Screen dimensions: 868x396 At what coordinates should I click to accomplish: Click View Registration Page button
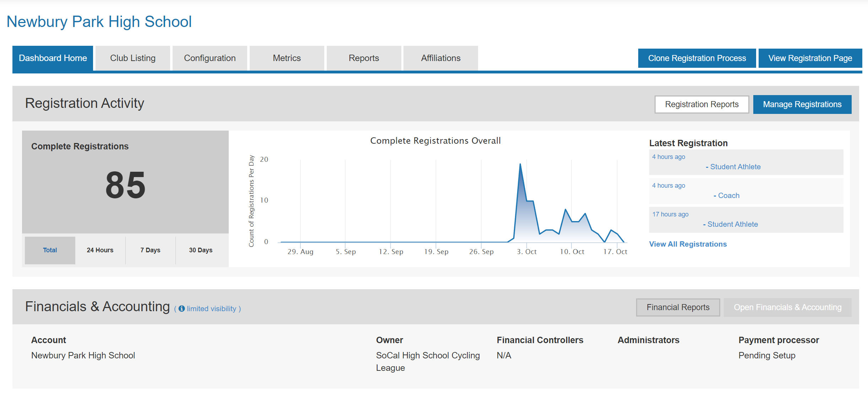coord(810,58)
